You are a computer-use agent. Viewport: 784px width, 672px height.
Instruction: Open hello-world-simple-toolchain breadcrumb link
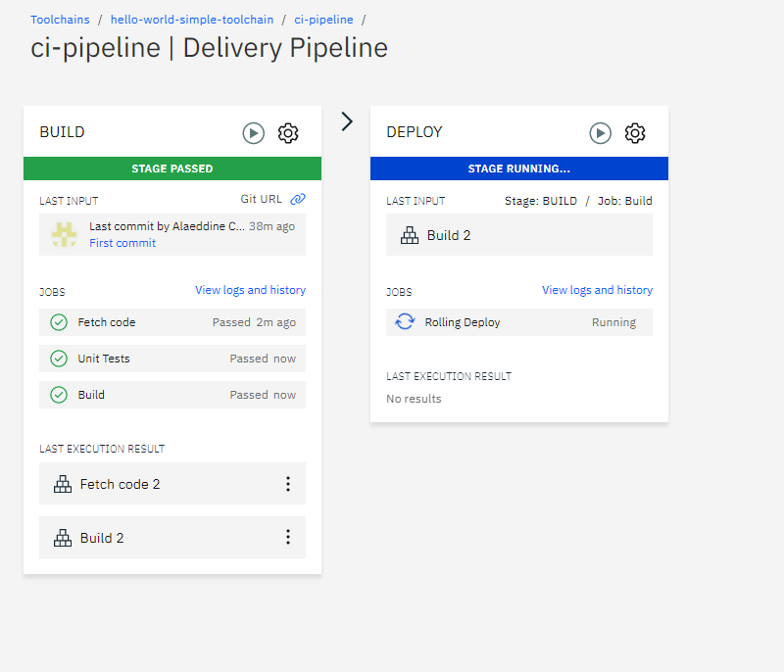192,20
